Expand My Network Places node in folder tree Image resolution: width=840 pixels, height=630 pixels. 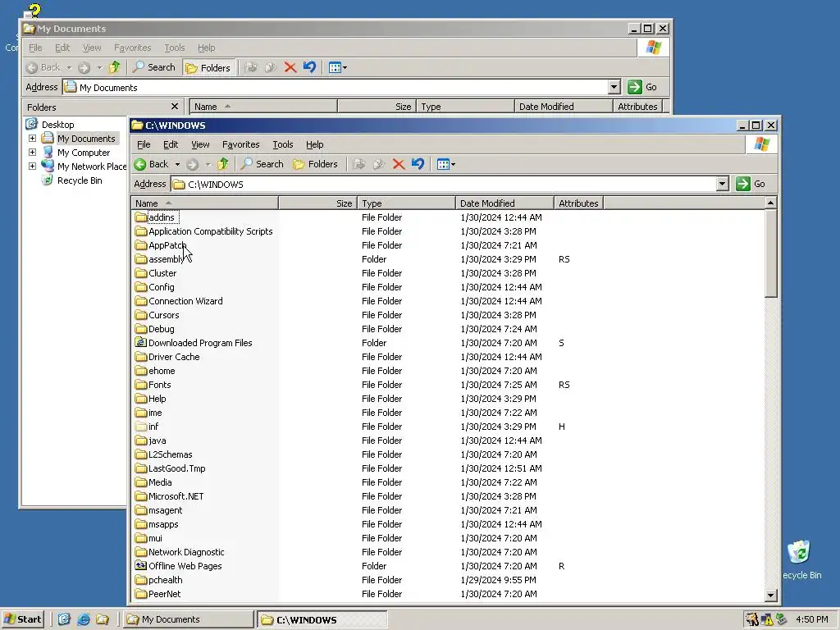(x=32, y=166)
